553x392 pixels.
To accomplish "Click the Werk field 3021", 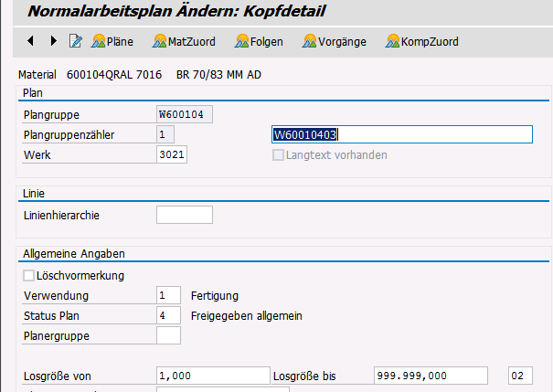I will point(172,154).
